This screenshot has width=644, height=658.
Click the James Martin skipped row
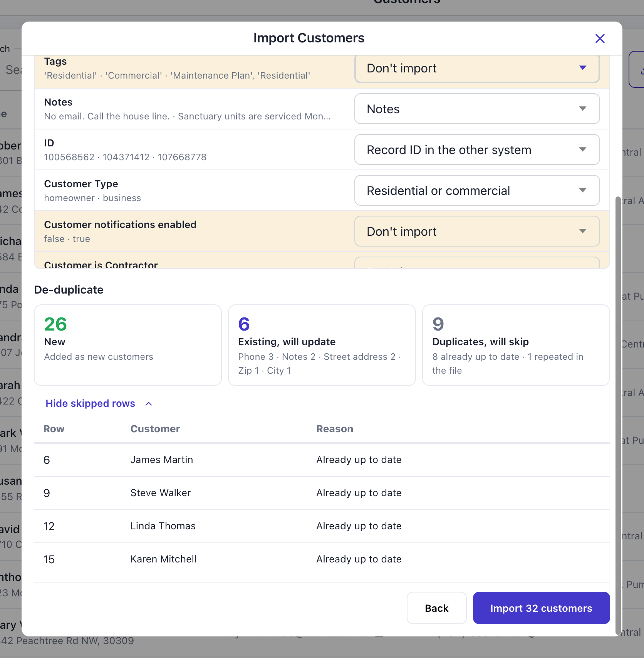tap(322, 460)
